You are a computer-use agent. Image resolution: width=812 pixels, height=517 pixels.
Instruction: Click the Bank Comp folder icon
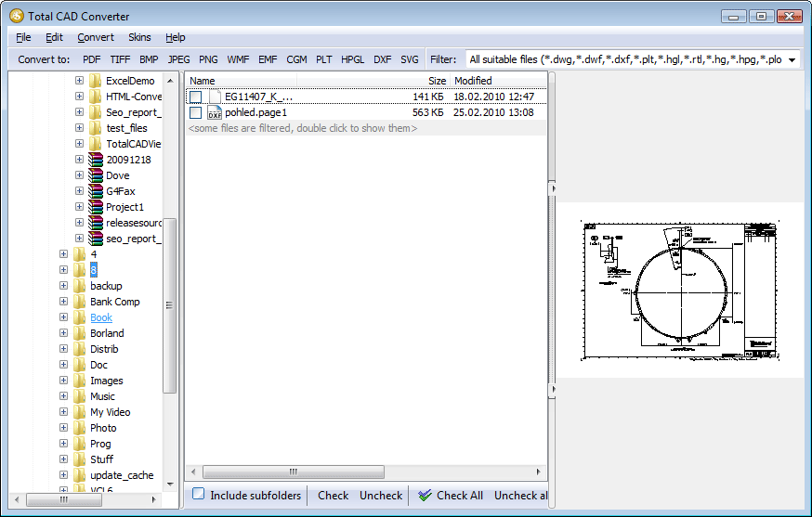point(80,302)
